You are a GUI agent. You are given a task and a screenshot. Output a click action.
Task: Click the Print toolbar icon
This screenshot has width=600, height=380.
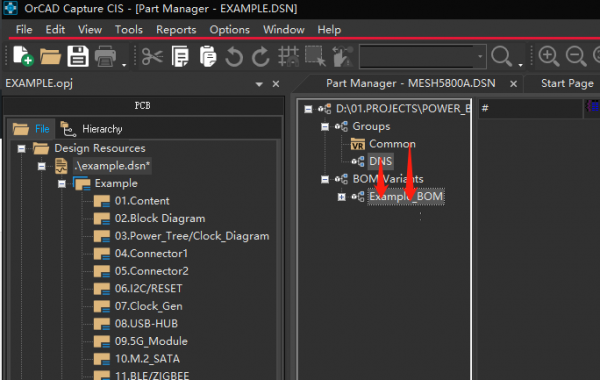[105, 57]
